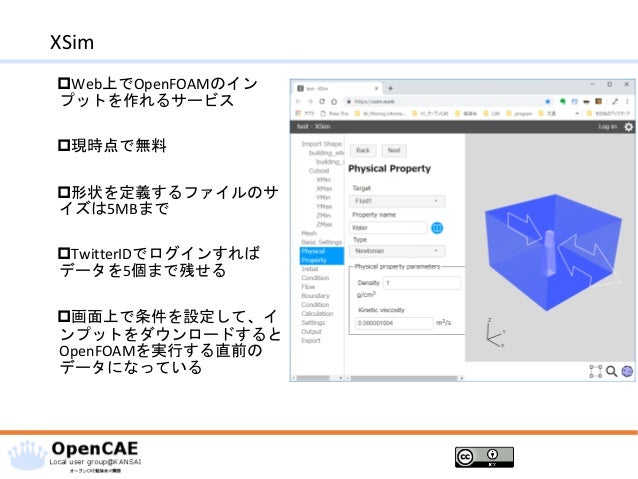Viewport: 638px width, 479px height.
Task: Select XMax in the step tree
Action: pyautogui.click(x=324, y=188)
